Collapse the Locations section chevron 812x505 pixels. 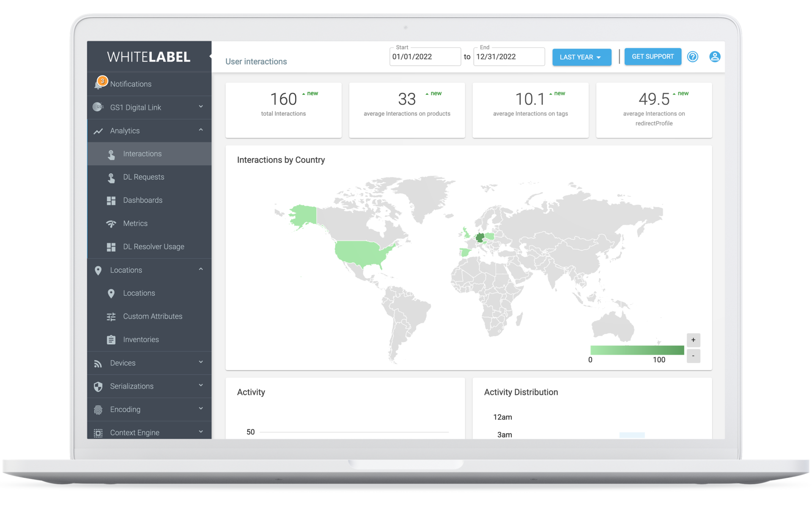[x=201, y=269]
